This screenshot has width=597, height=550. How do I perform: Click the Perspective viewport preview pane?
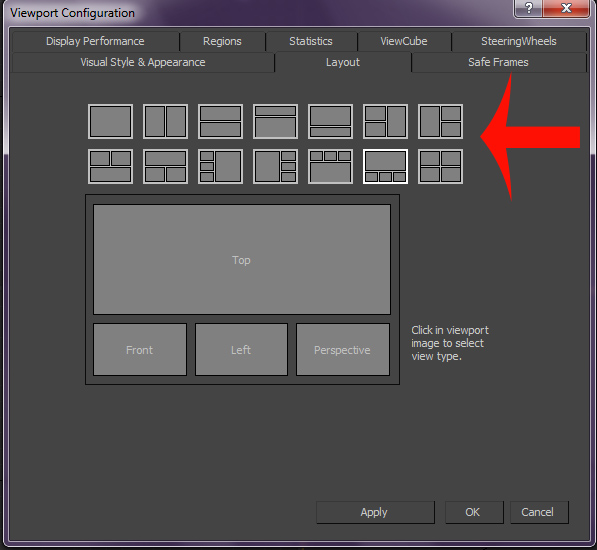pos(343,350)
